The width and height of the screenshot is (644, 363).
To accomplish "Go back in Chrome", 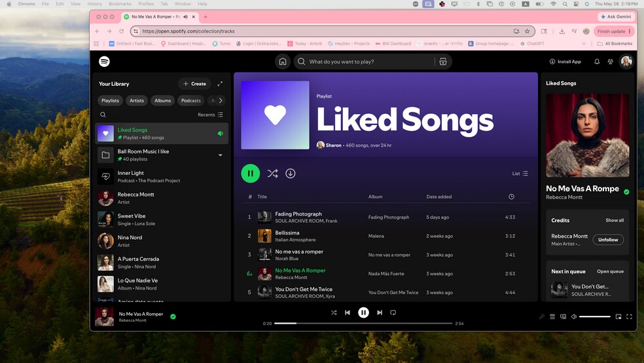I will (98, 31).
